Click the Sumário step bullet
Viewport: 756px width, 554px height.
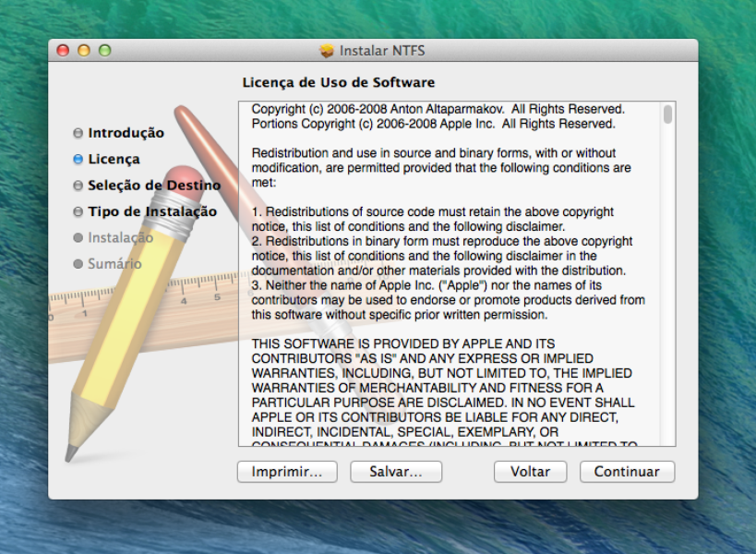(78, 264)
